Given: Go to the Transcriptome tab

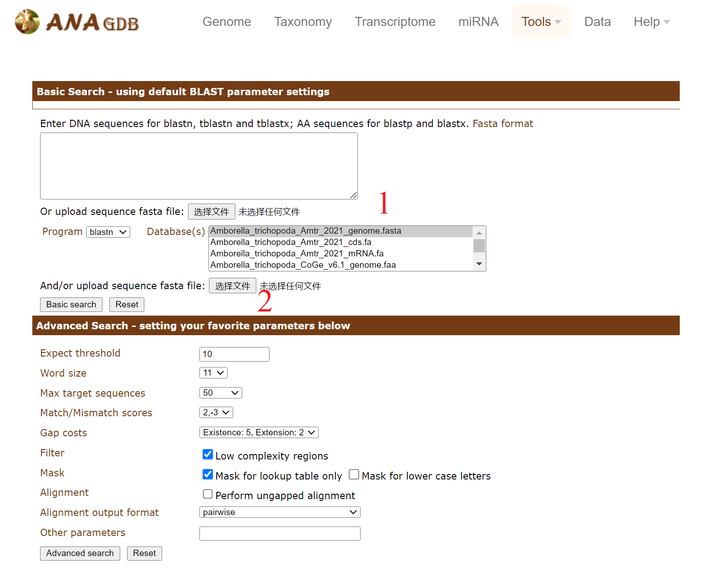Looking at the screenshot, I should pyautogui.click(x=395, y=22).
